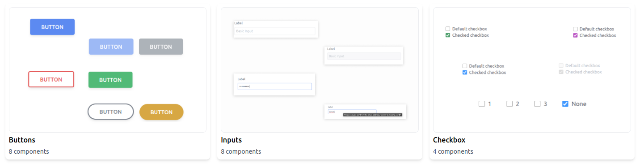Focus the password input with dots
This screenshot has width=644, height=164.
click(275, 86)
